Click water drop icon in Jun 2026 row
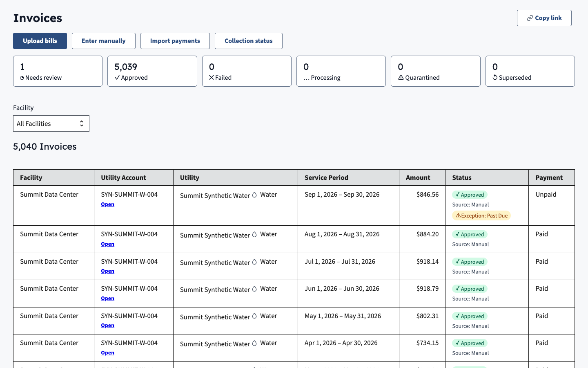This screenshot has height=368, width=588. tap(254, 289)
